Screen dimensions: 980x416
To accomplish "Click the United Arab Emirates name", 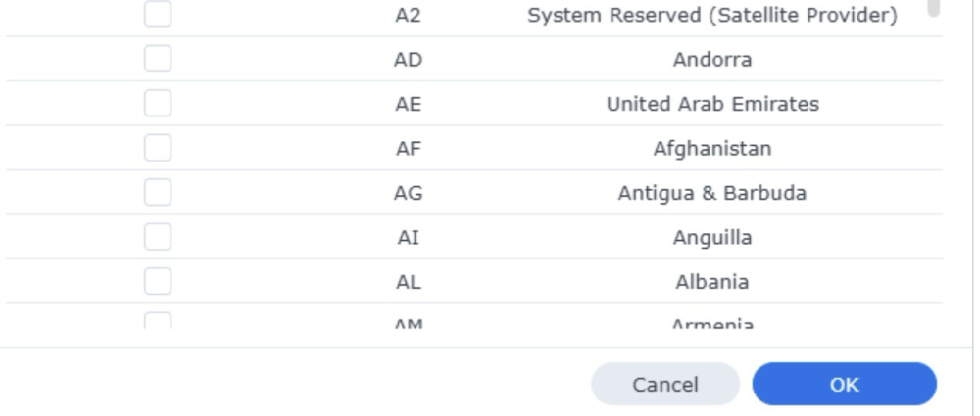I will [x=712, y=104].
